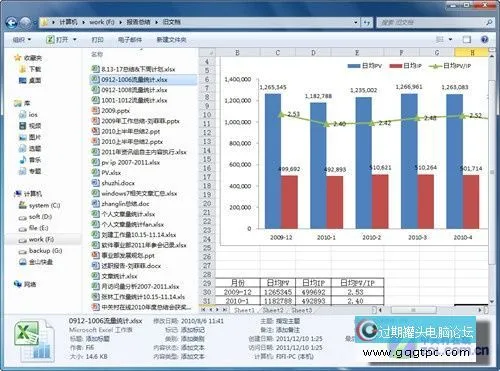Open the 音乐 library

tap(30, 160)
